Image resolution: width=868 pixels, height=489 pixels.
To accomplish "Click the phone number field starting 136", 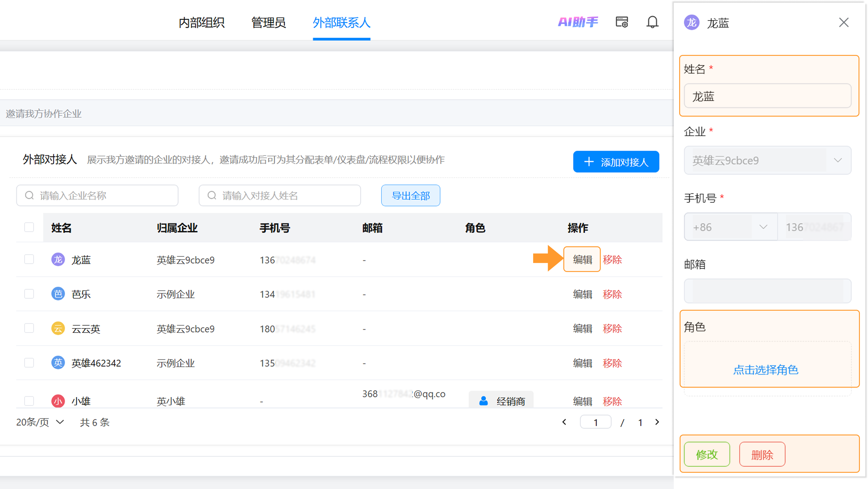I will coord(814,227).
